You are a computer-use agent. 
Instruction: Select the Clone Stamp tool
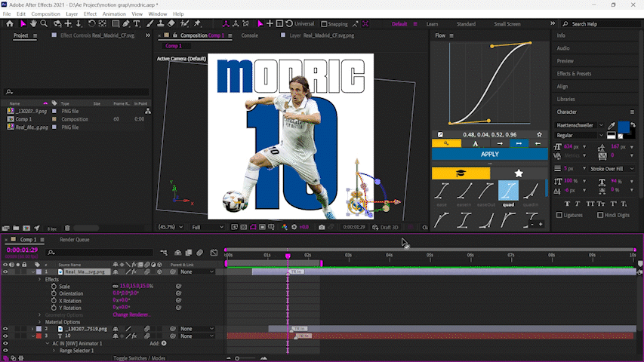click(x=161, y=24)
